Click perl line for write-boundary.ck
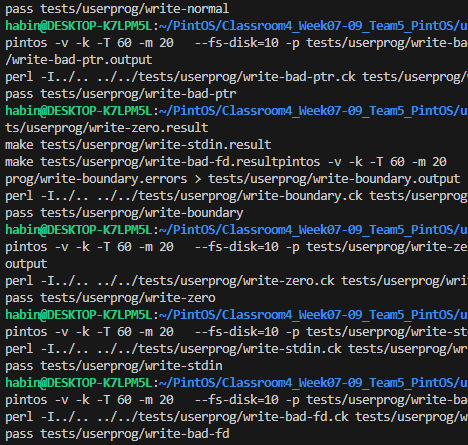Image resolution: width=468 pixels, height=445 pixels. pos(237,196)
